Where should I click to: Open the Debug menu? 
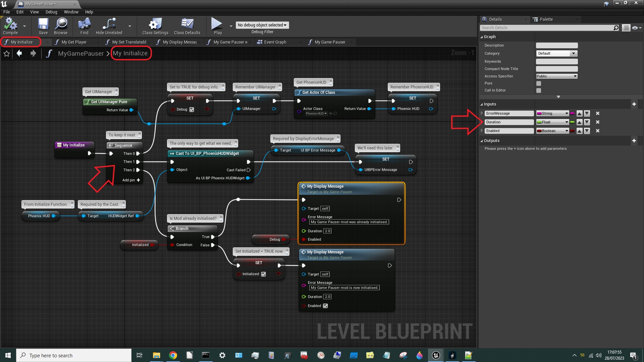[51, 12]
